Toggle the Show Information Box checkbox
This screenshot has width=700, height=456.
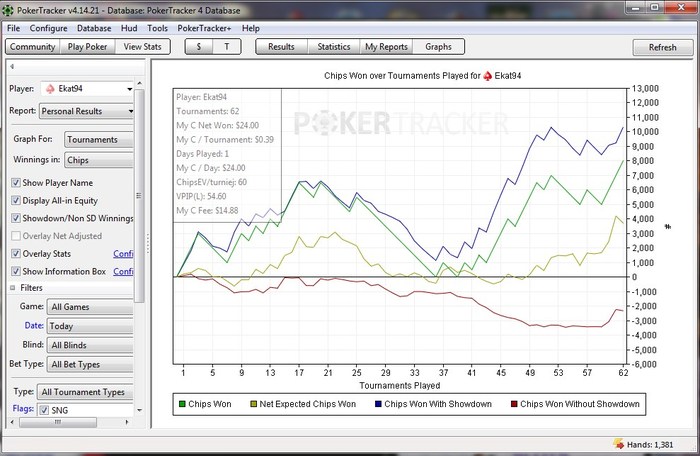click(x=16, y=271)
